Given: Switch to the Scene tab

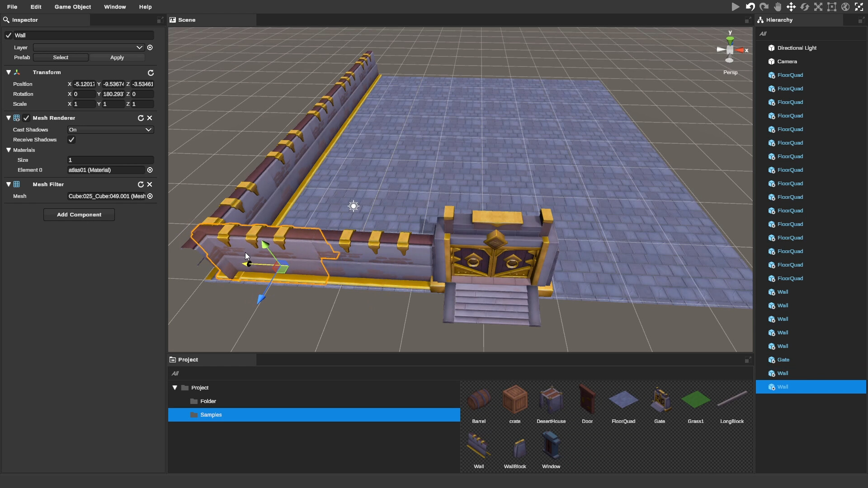Looking at the screenshot, I should pos(187,20).
